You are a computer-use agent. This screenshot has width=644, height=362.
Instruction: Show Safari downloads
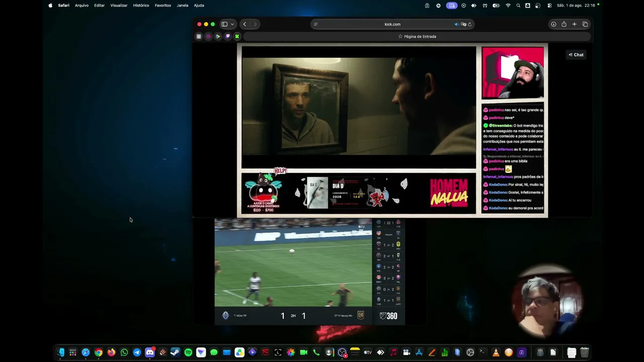coord(553,24)
